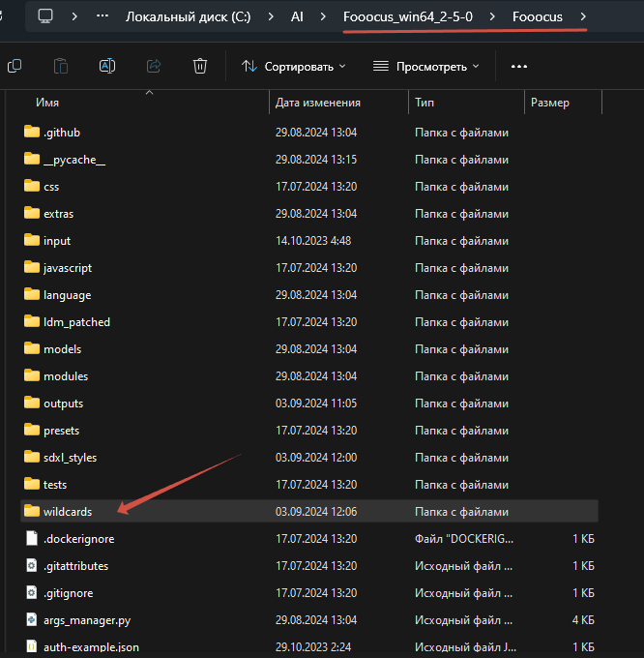Viewport: 644px width, 658px height.
Task: Select the extras folder icon
Action: point(32,213)
